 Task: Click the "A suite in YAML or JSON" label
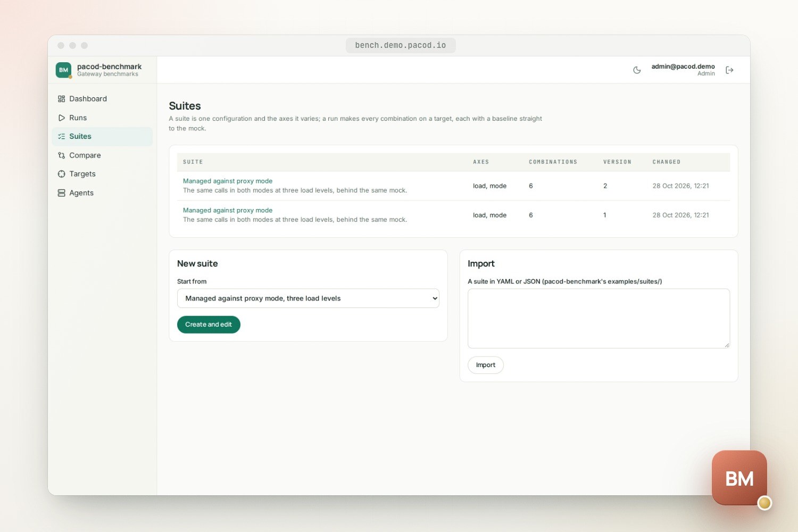click(565, 281)
